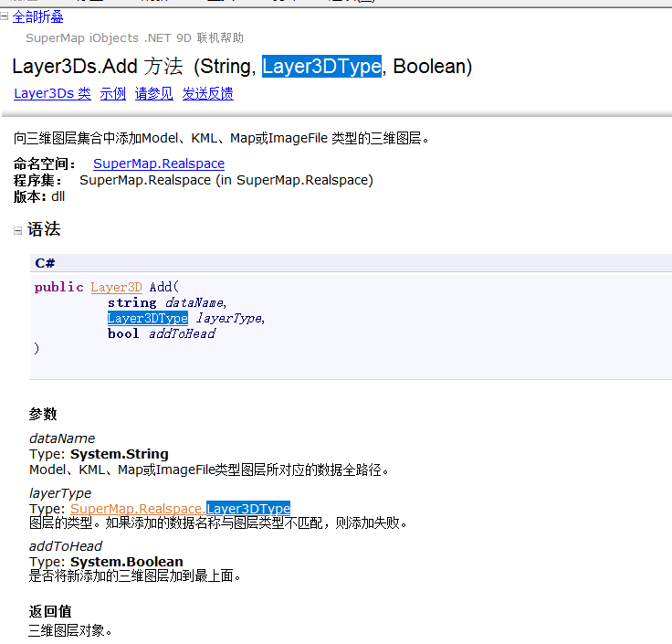672x644 pixels.
Task: Click the SuperMap iObjects .NET 9D header text
Action: coord(134,38)
